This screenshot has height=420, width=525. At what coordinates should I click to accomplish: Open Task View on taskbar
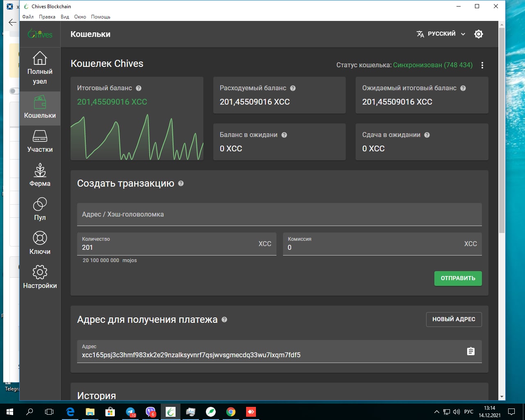pos(49,411)
